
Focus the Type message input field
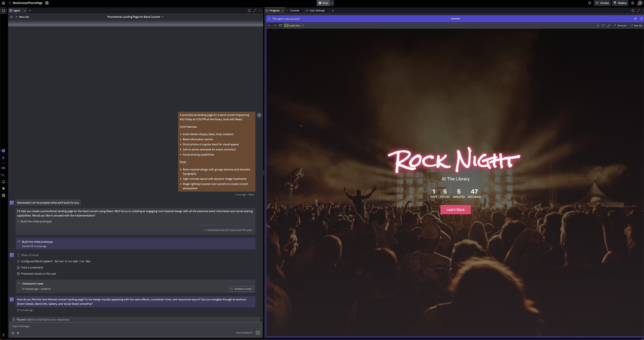tap(135, 326)
